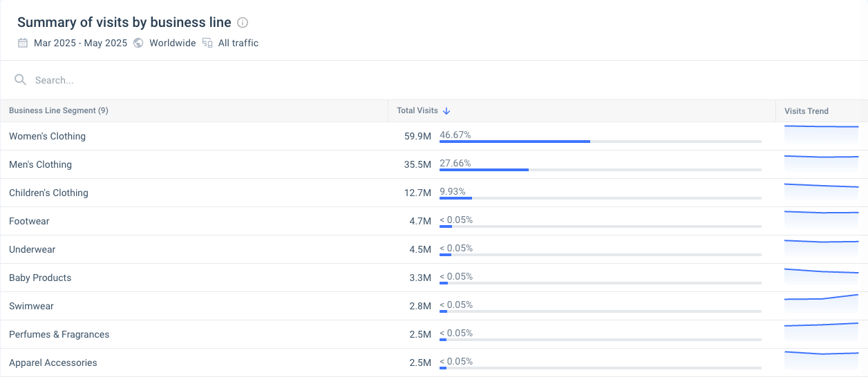This screenshot has width=868, height=377.
Task: Click the Worldwide globe icon
Action: coord(138,43)
